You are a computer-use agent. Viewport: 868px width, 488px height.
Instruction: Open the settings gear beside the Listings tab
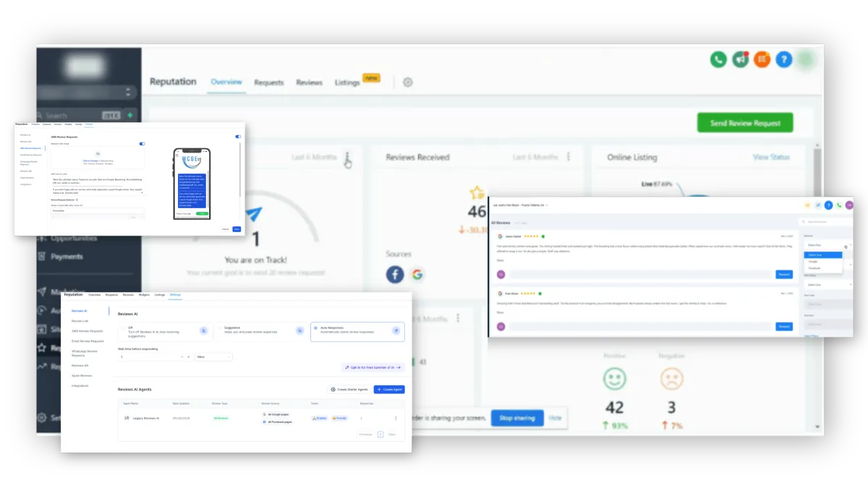(408, 82)
